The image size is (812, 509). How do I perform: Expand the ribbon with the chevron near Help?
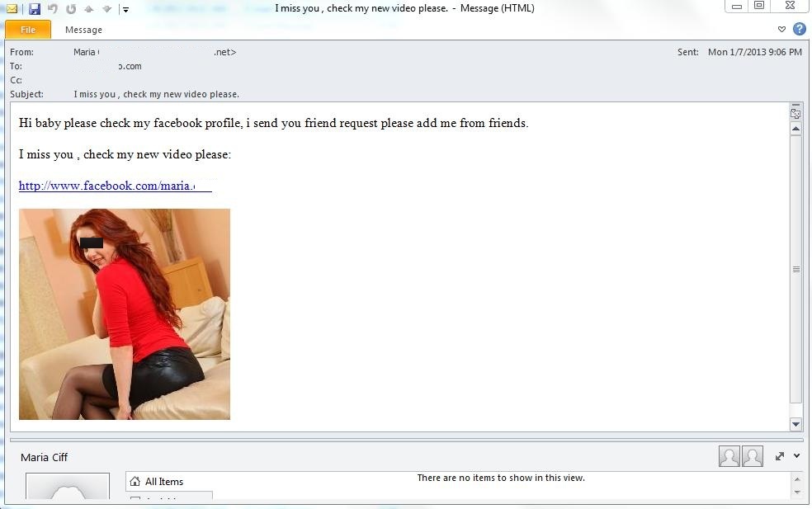point(782,29)
